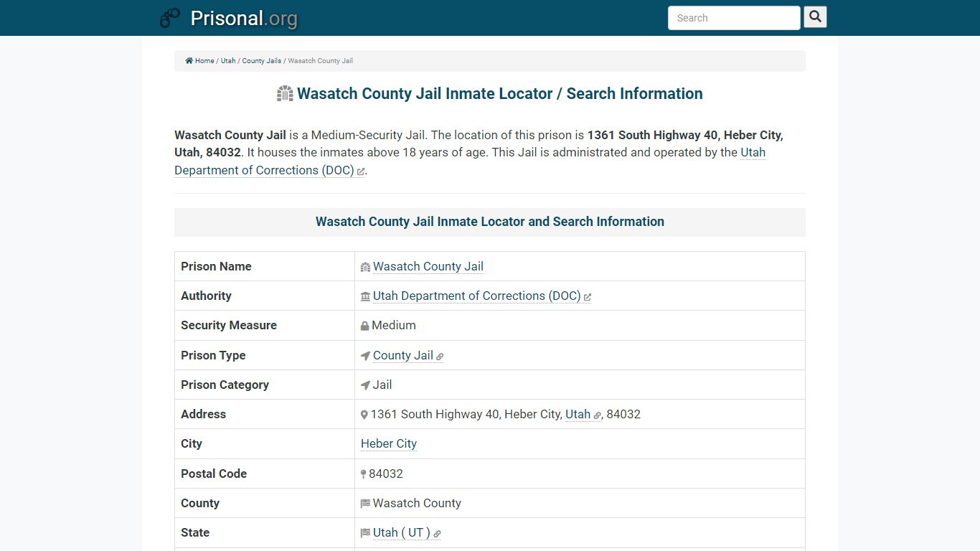Image resolution: width=980 pixels, height=551 pixels.
Task: Click the State row label
Action: (x=195, y=532)
